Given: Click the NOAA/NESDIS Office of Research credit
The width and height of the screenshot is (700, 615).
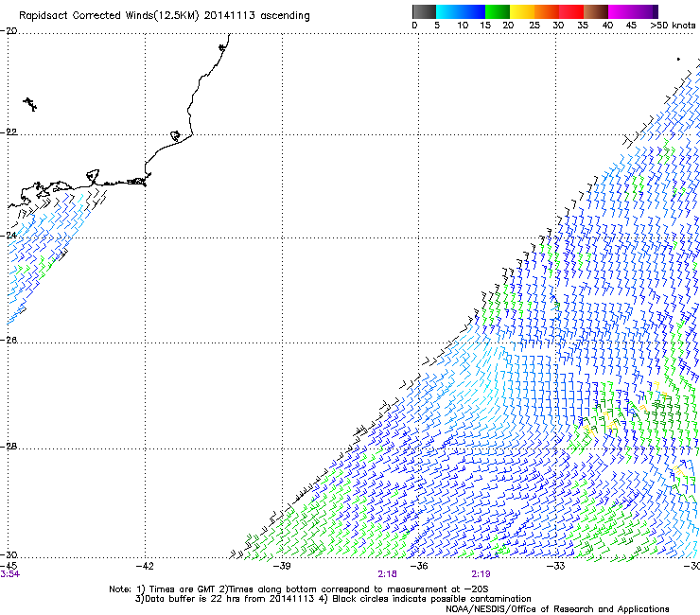Looking at the screenshot, I should point(557,609).
